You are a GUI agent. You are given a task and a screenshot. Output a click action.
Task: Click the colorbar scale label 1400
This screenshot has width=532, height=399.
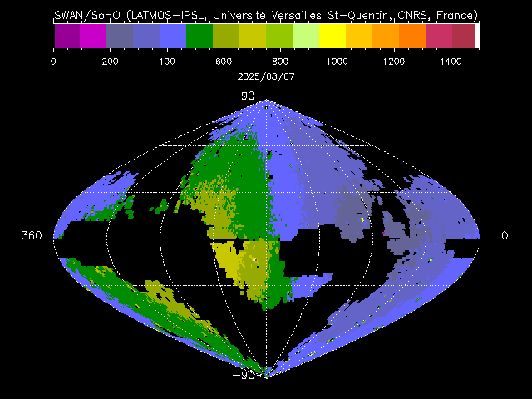[x=451, y=62]
